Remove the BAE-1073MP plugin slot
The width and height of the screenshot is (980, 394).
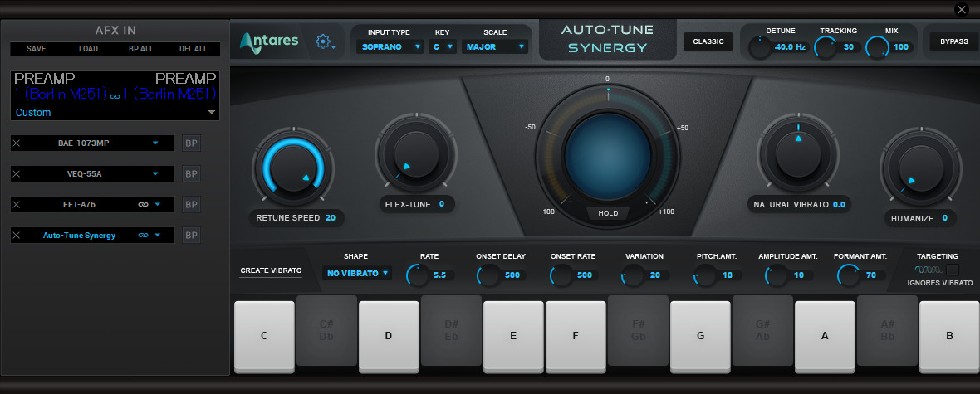click(x=17, y=143)
